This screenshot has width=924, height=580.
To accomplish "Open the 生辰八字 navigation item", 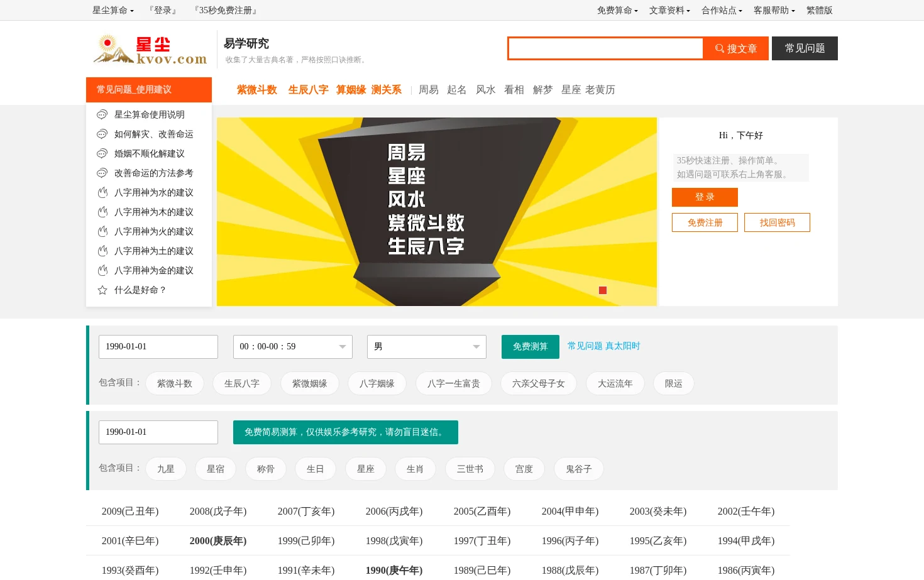I will click(309, 90).
